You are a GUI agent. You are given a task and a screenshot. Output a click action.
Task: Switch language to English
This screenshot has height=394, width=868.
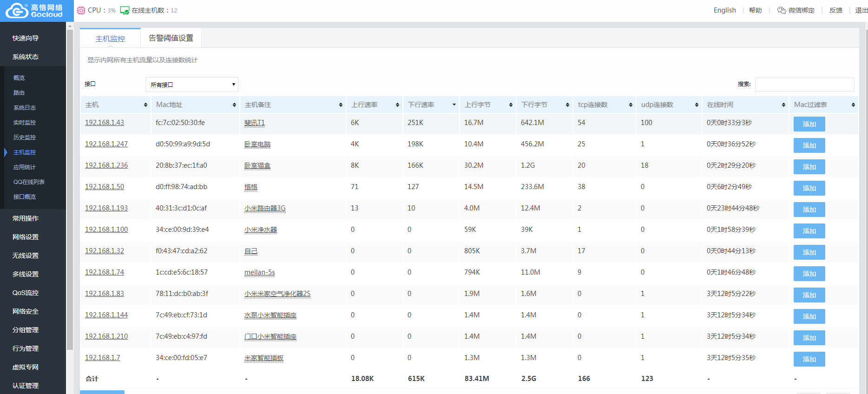tap(724, 10)
